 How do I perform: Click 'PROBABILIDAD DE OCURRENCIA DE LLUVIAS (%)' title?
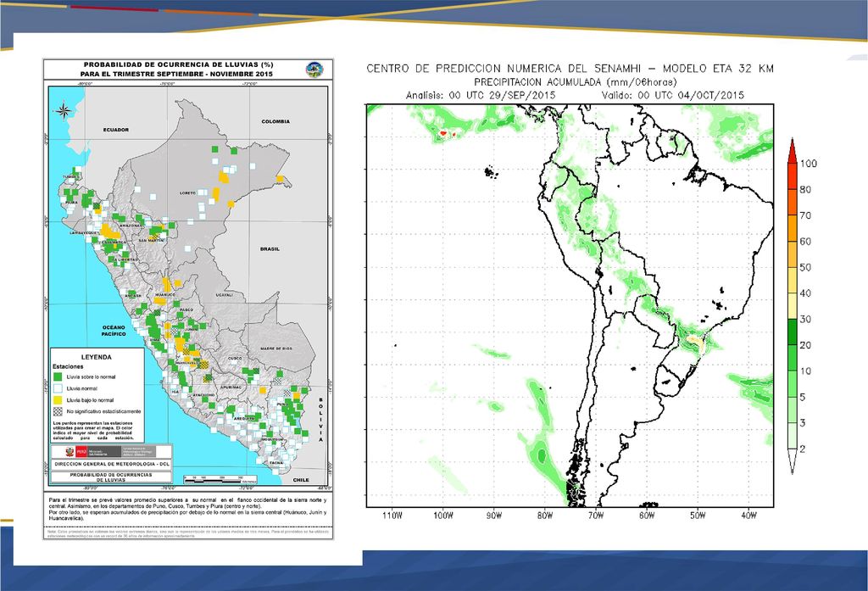tap(179, 65)
